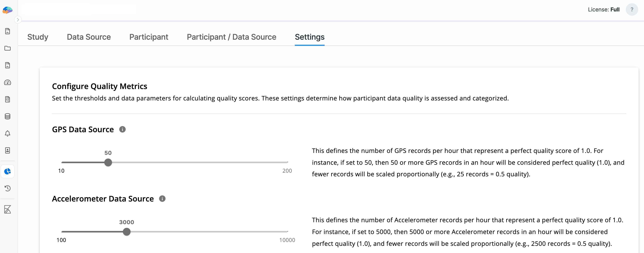This screenshot has height=253, width=644.
Task: Click the Accelerometer slider handle at 3000
Action: pyautogui.click(x=127, y=232)
